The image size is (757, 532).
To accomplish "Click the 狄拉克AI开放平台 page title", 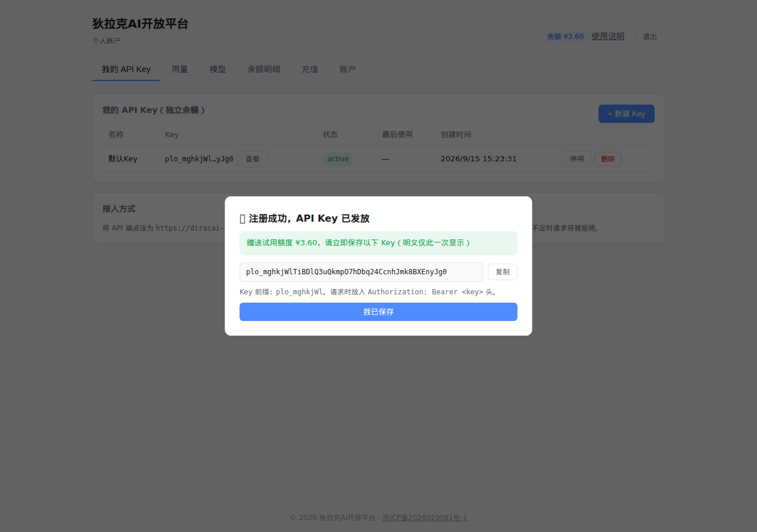I will tap(140, 24).
